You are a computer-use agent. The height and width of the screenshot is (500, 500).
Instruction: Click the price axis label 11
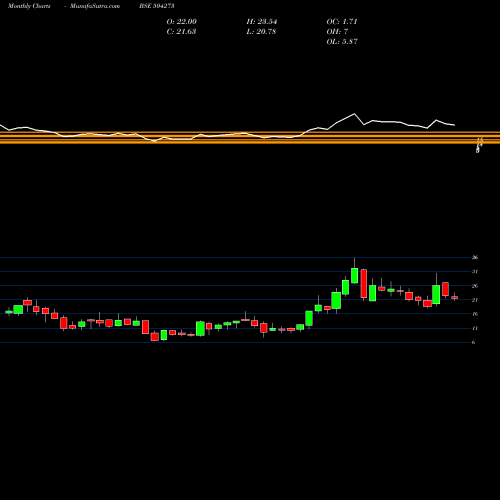pos(475,328)
